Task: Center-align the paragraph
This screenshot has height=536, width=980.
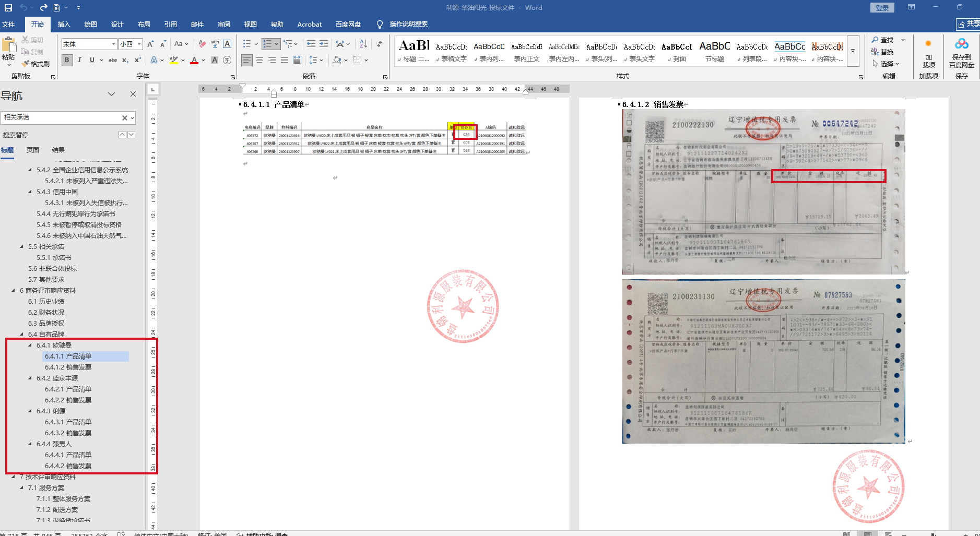Action: (259, 60)
